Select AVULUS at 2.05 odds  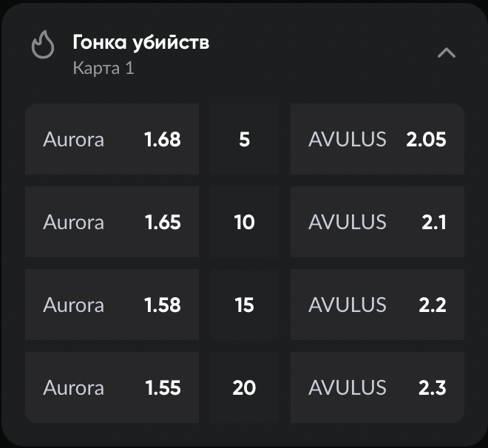tap(377, 139)
